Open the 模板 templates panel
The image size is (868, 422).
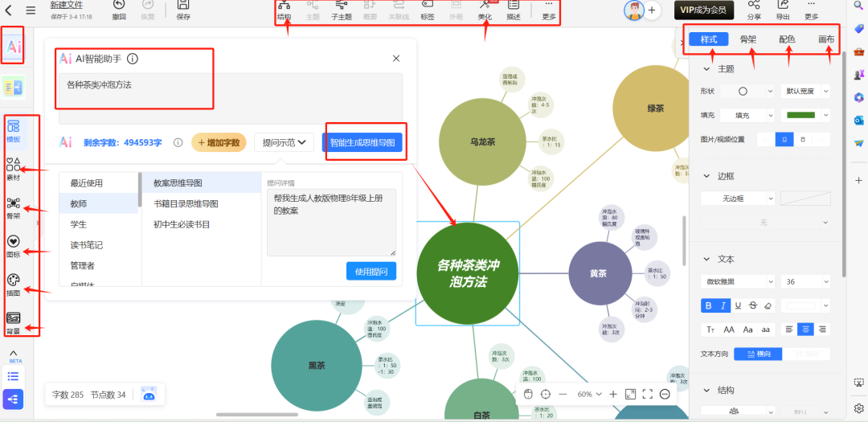14,131
